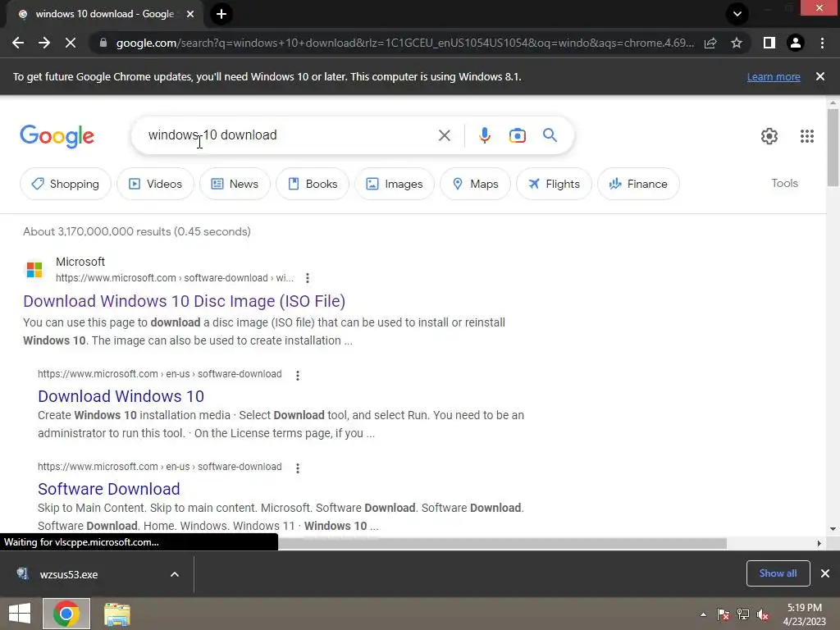Open File Explorer from taskbar
Viewport: 840px width, 630px height.
point(116,614)
